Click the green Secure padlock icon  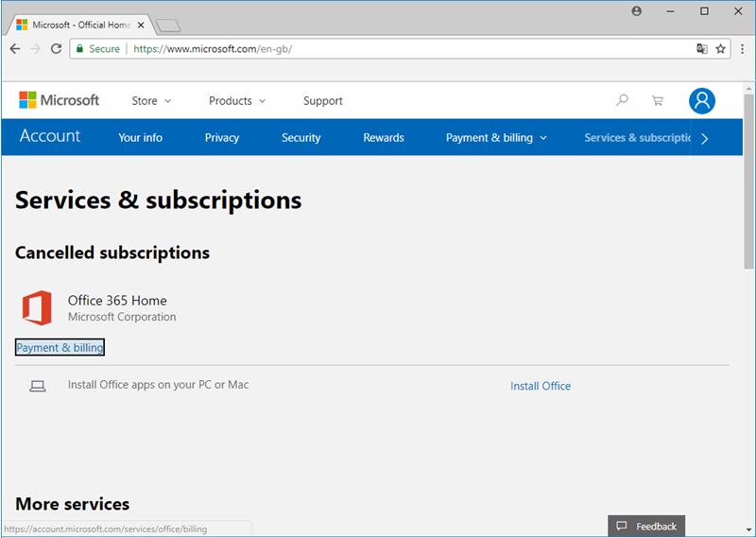click(80, 49)
